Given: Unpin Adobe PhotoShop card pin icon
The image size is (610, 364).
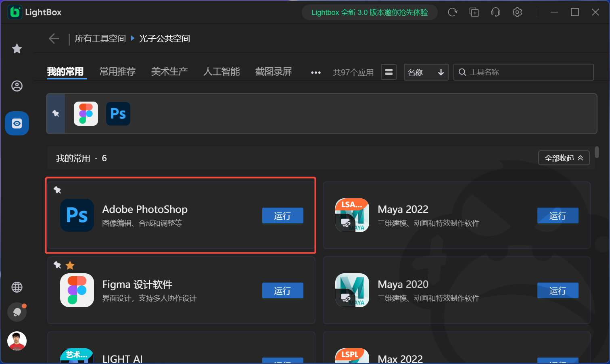Looking at the screenshot, I should pyautogui.click(x=58, y=190).
